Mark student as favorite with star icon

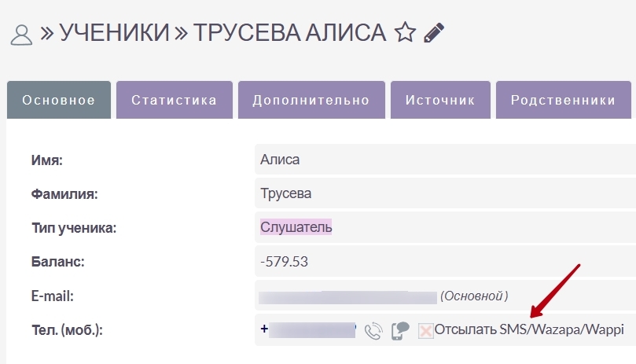405,33
